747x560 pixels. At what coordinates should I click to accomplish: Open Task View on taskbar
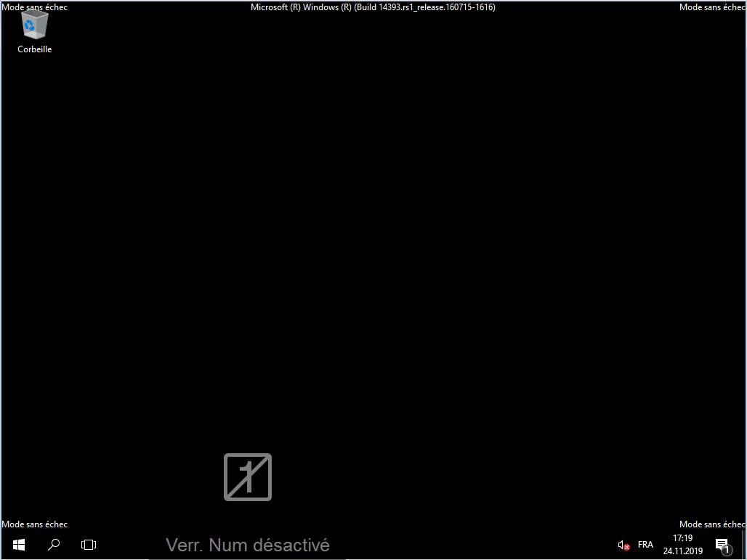point(89,544)
